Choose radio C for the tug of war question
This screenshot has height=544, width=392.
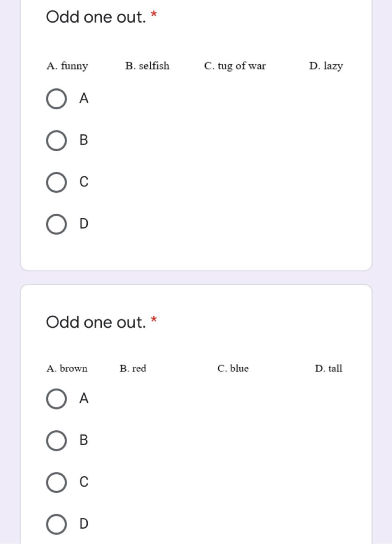pyautogui.click(x=56, y=182)
